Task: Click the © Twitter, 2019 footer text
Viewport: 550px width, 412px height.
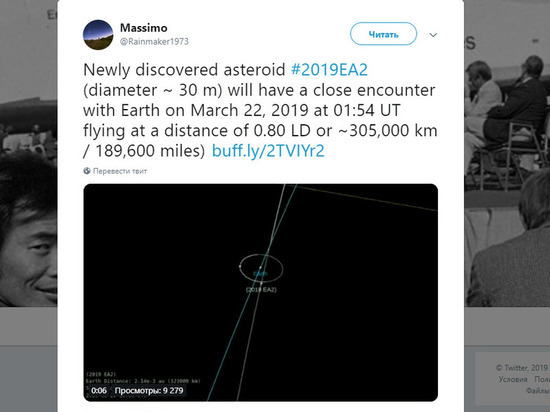Action: click(x=522, y=368)
